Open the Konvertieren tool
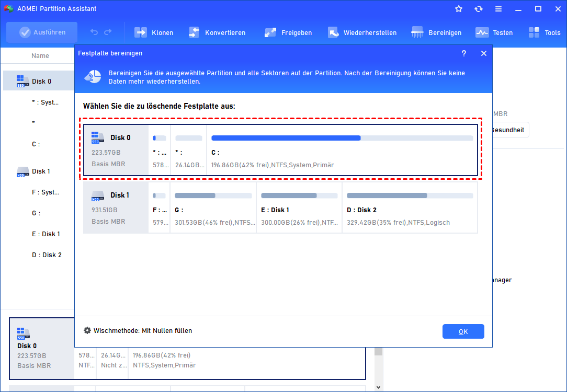 click(194, 32)
